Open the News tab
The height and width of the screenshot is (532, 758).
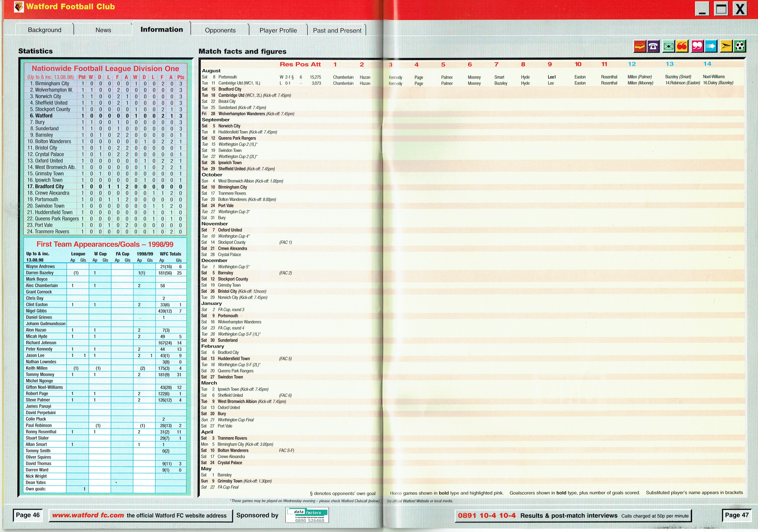(x=103, y=30)
